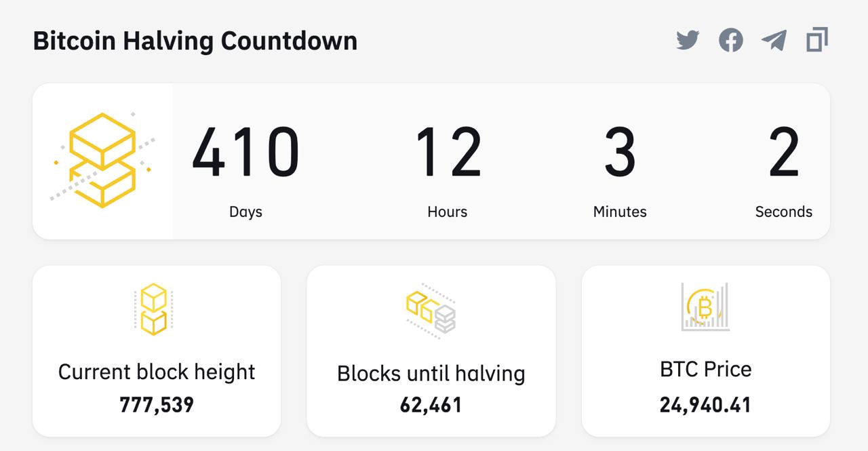Click the 12 hours counter
868x451 pixels.
(x=448, y=153)
